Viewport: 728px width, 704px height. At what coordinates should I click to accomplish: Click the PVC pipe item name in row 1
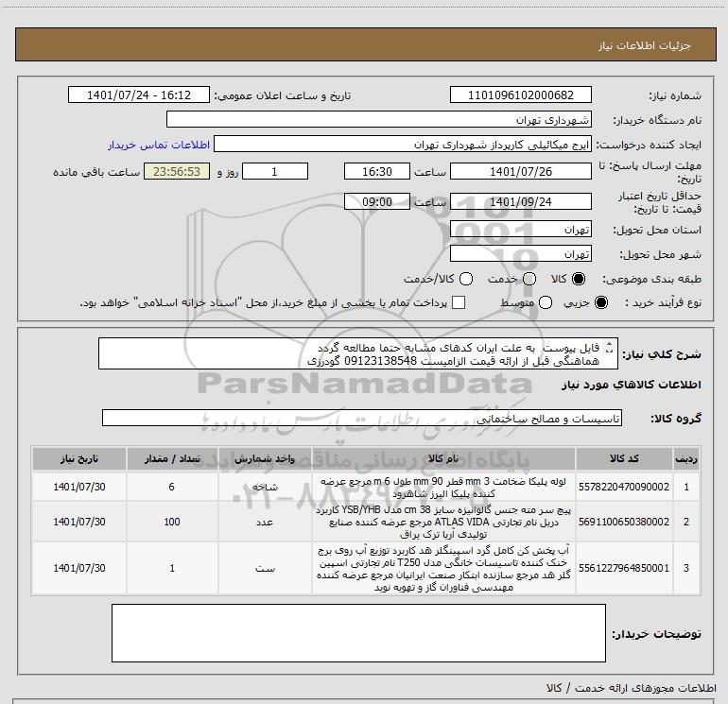443,488
